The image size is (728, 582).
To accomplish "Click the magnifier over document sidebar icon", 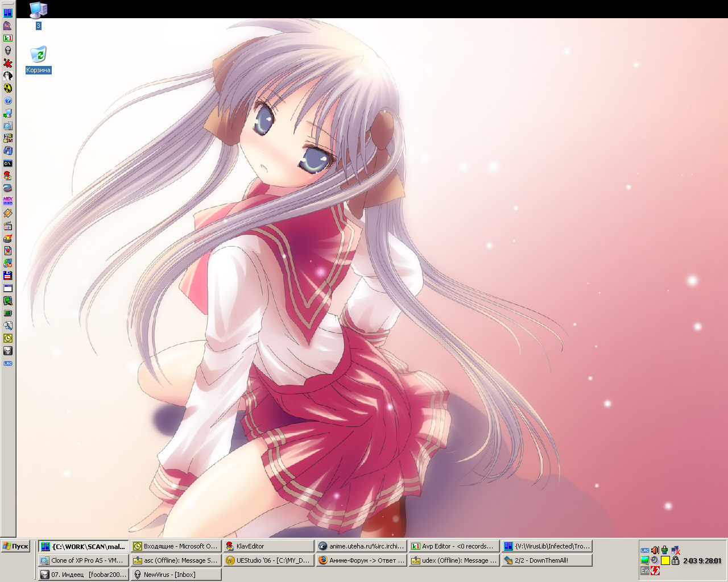I will (8, 326).
